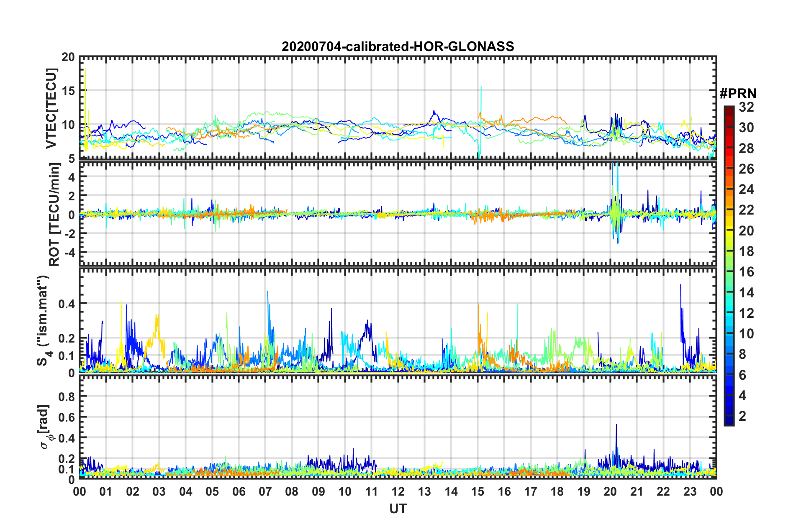
Task: Select the "17" hour tick label
Action: click(x=531, y=491)
